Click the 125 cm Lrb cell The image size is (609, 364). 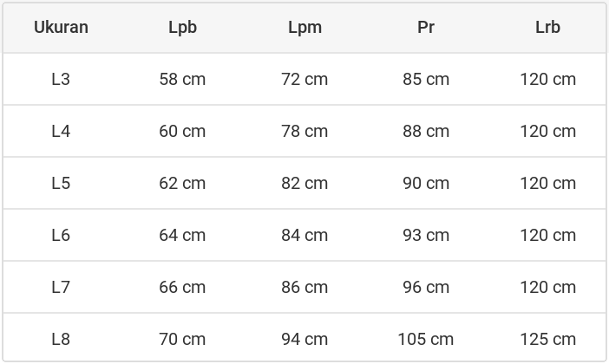coord(547,339)
